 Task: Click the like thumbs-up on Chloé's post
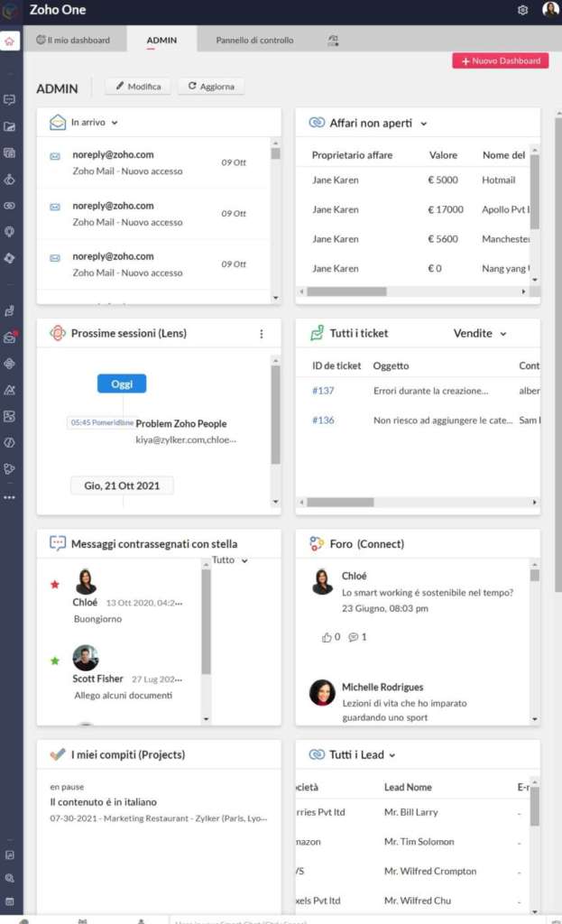[327, 637]
